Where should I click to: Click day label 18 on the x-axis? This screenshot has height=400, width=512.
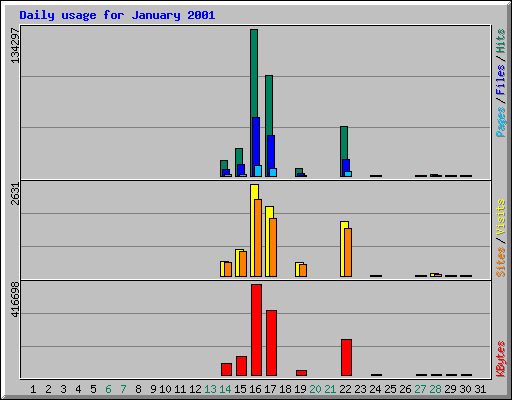(285, 389)
